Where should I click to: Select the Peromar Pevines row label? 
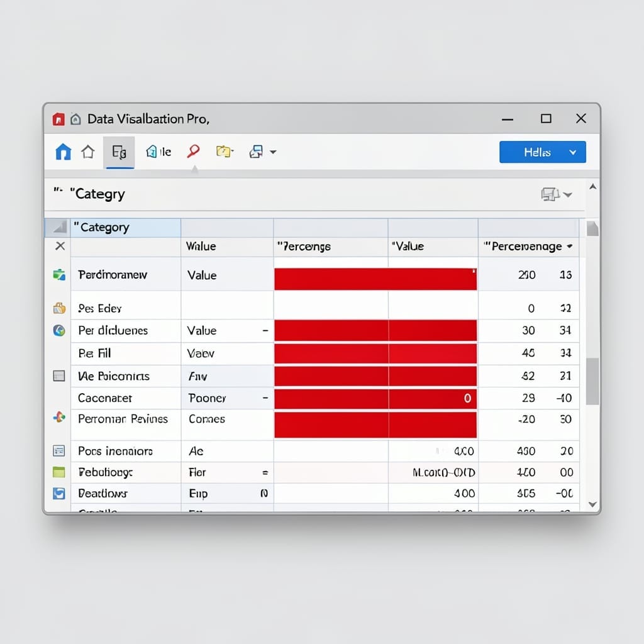[123, 419]
